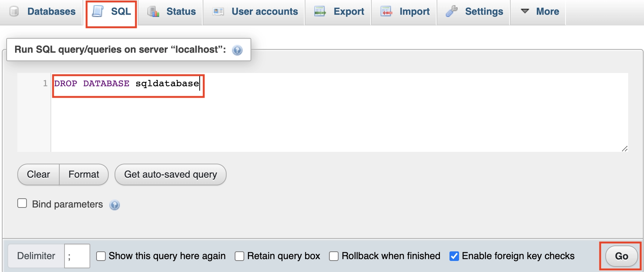Click the Status chart icon
Image resolution: width=644 pixels, height=272 pixels.
[153, 11]
